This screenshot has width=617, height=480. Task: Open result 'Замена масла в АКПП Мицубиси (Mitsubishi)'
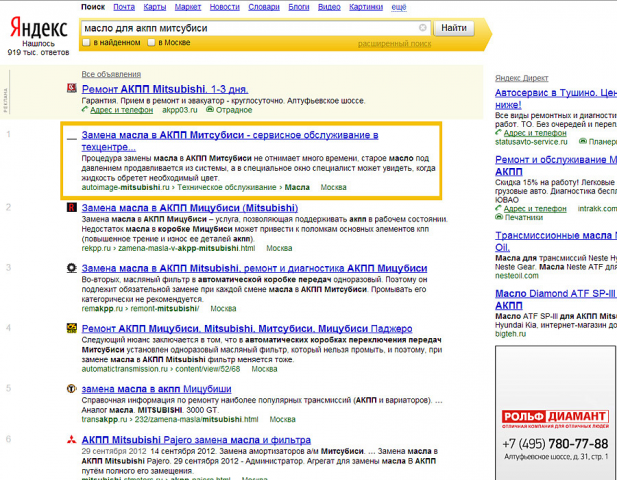(190, 208)
